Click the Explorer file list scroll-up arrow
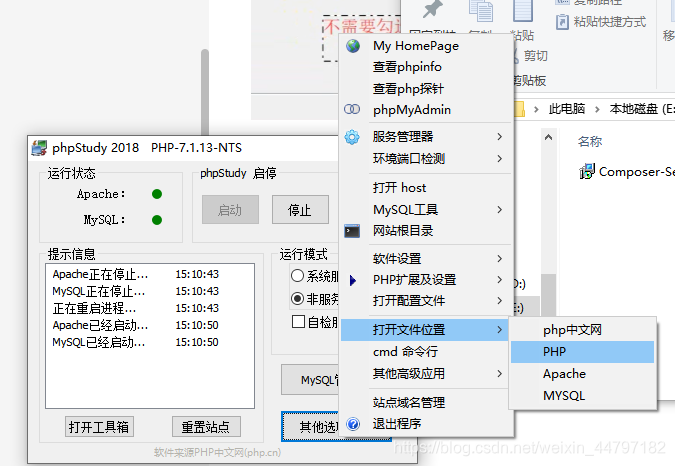 point(548,138)
